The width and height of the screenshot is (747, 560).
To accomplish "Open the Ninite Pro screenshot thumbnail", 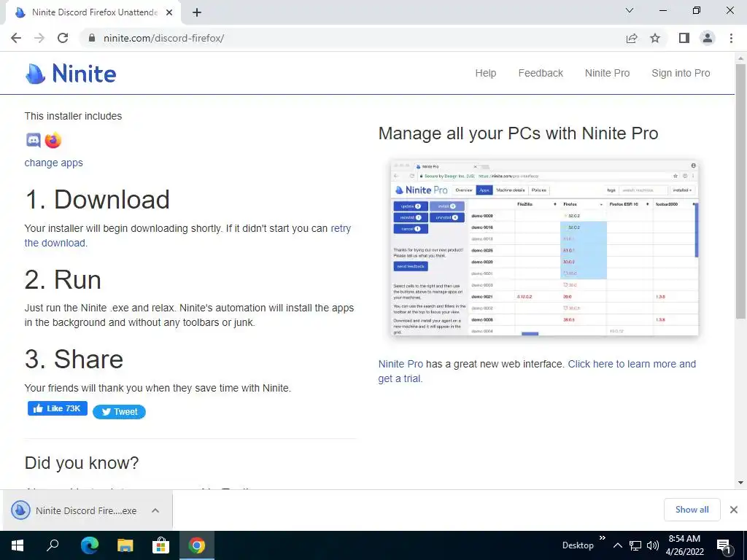I will click(x=544, y=248).
